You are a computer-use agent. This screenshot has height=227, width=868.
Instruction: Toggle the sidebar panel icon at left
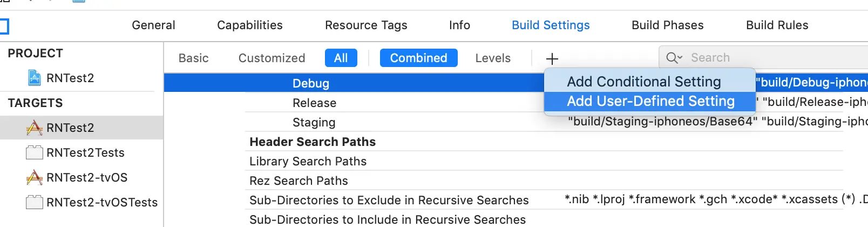coord(4,25)
